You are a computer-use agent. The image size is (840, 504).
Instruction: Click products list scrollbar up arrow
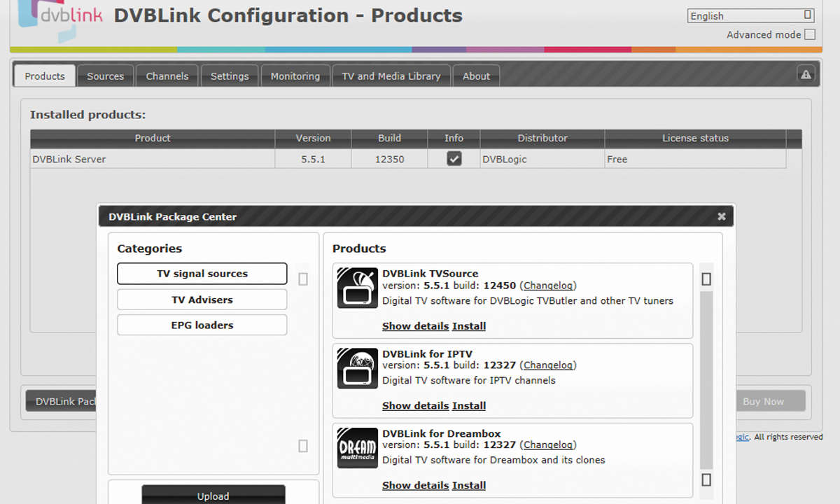click(706, 279)
